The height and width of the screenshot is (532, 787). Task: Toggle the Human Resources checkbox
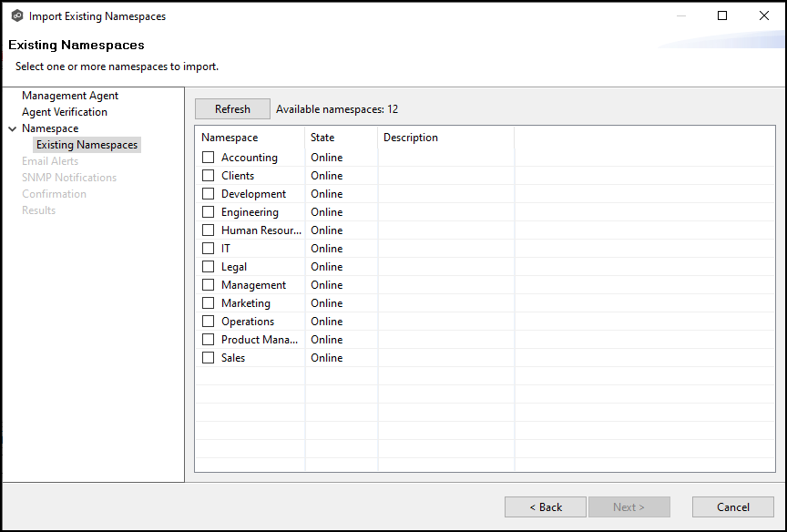tap(208, 230)
